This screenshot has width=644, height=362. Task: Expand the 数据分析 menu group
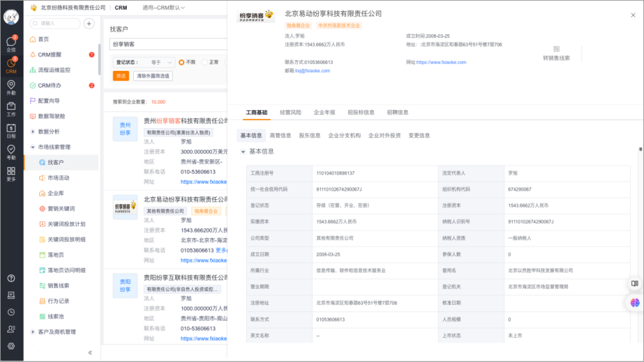point(49,131)
